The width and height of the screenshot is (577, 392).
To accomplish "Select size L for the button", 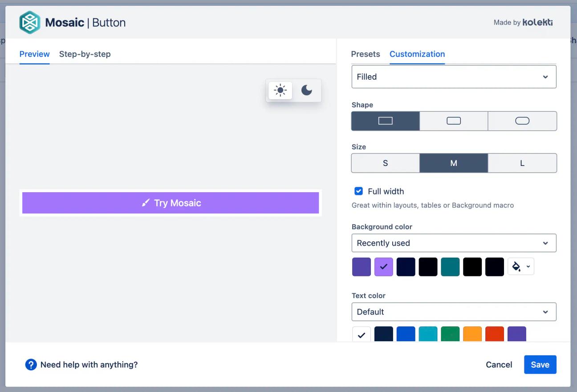I will [522, 163].
